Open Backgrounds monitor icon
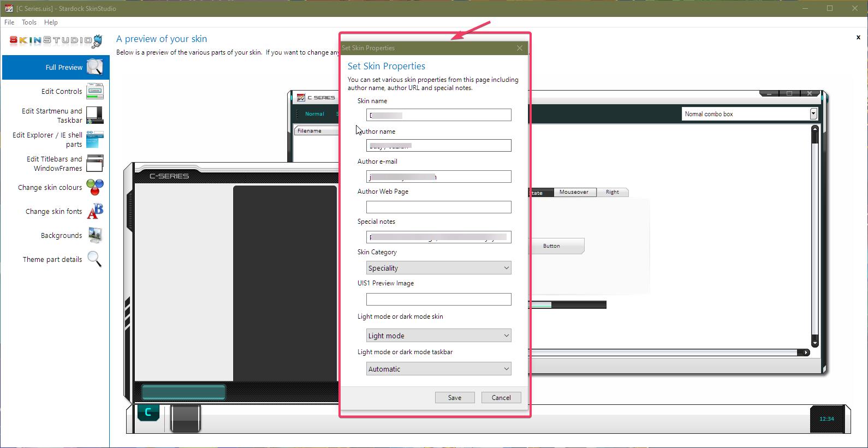Screen dimensions: 868x448 point(94,235)
